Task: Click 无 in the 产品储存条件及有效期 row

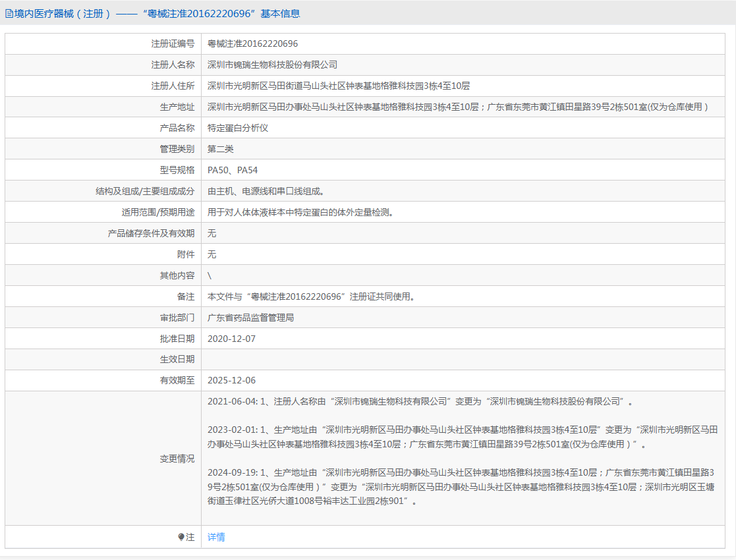Action: pos(212,233)
